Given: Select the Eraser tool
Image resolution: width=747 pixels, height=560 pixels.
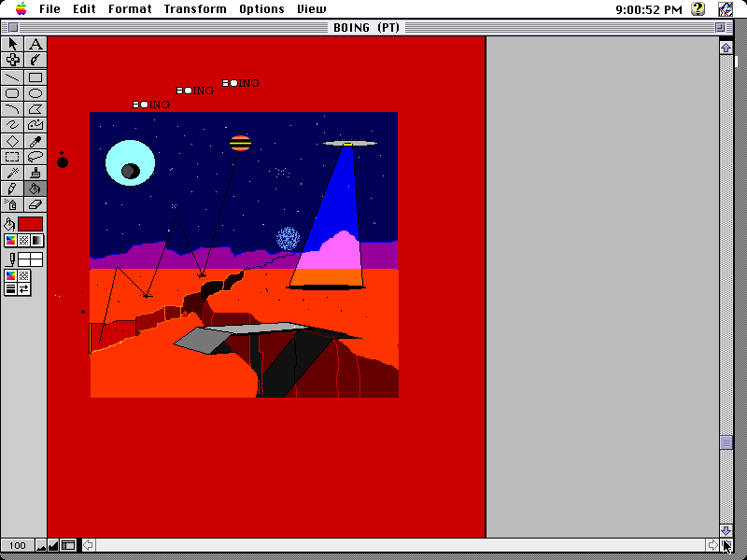Looking at the screenshot, I should tap(35, 204).
